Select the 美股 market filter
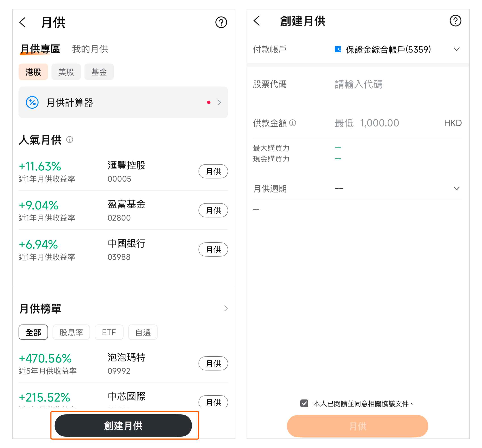Viewport: 482px width, 448px height. pyautogui.click(x=66, y=72)
